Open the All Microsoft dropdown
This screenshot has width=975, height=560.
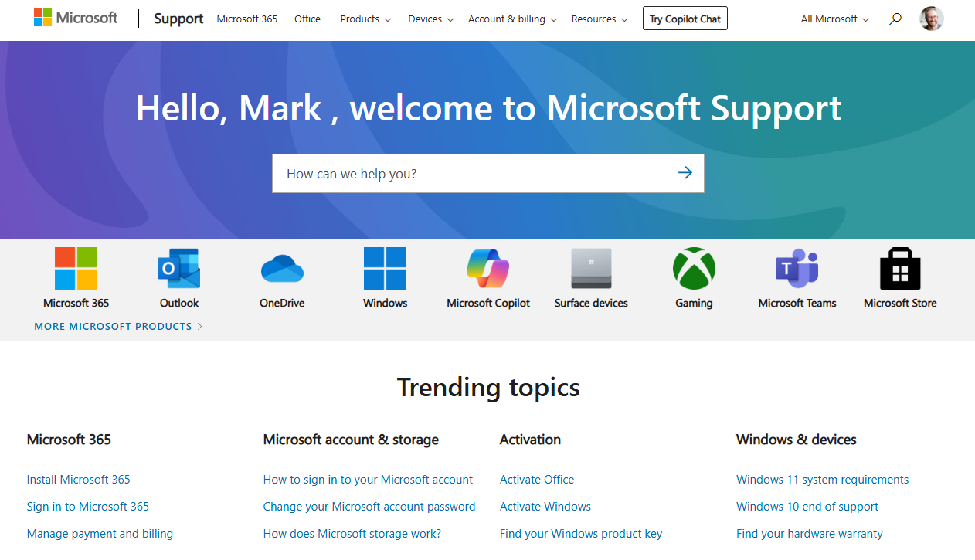[x=835, y=19]
